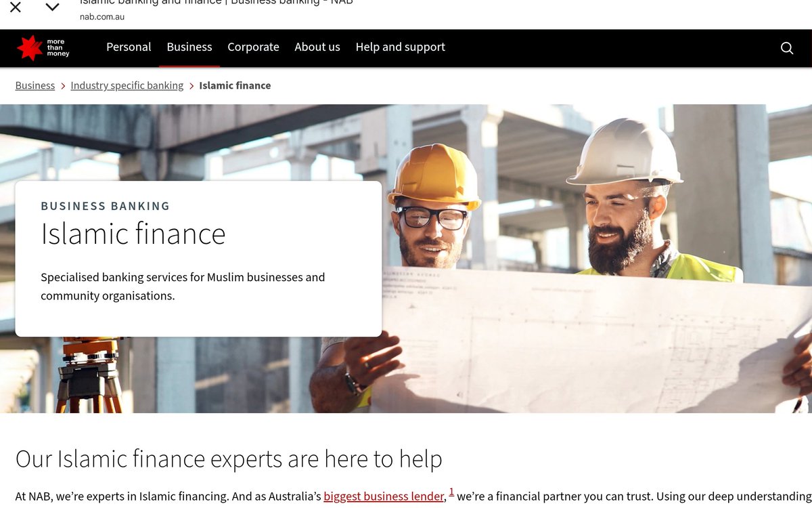The image size is (812, 508).
Task: Click the BUSINESS BANKING label
Action: pos(106,206)
